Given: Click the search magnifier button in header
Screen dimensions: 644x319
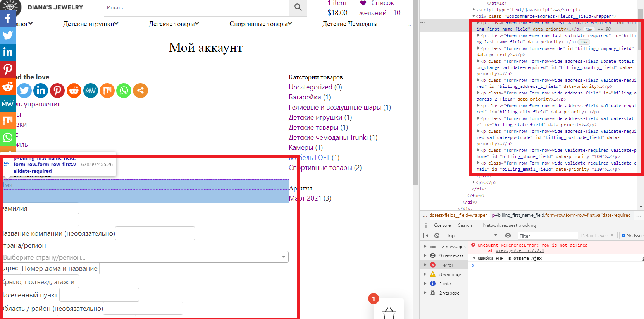Looking at the screenshot, I should 298,7.
